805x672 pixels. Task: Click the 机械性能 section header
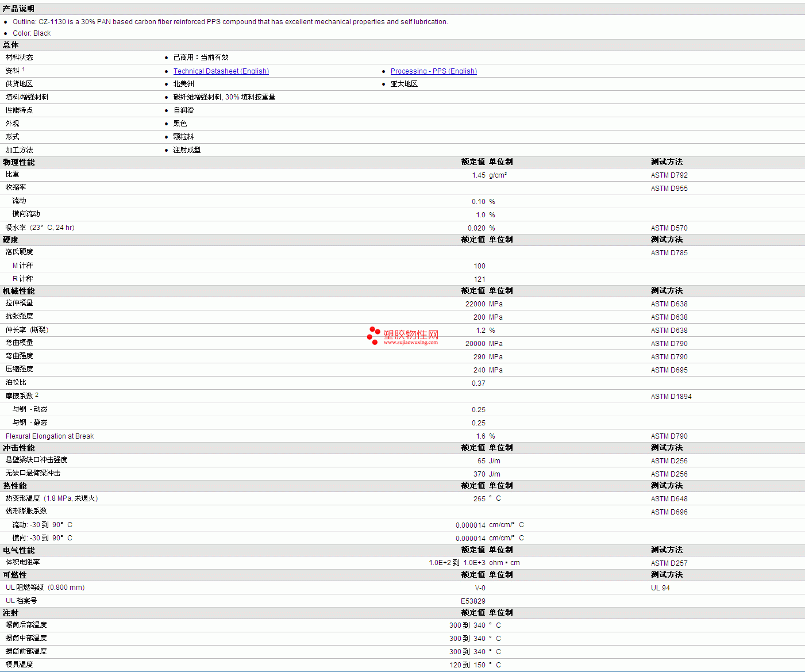point(18,291)
